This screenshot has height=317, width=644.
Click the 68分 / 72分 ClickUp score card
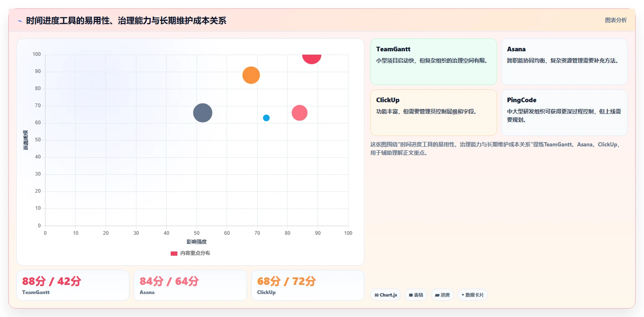pos(308,285)
